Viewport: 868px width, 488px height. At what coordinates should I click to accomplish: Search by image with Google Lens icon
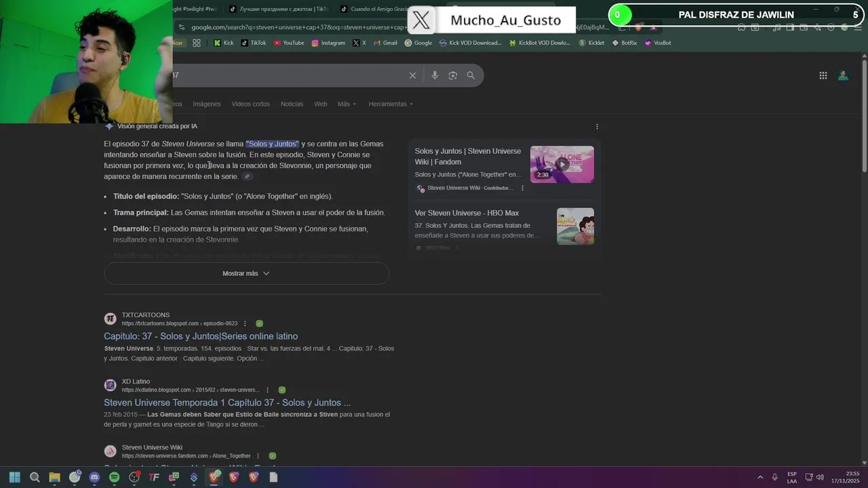tap(453, 75)
